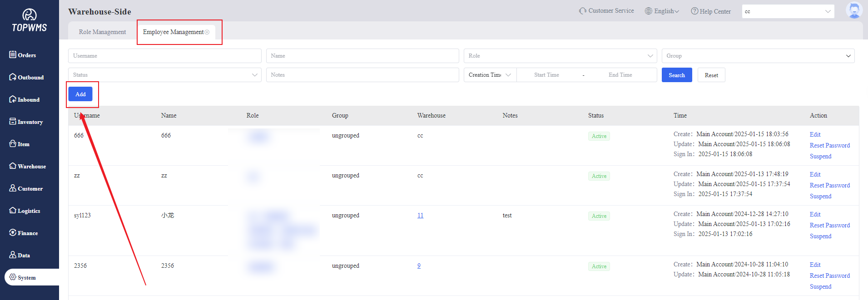Open the Orders sidebar icon

(x=13, y=55)
